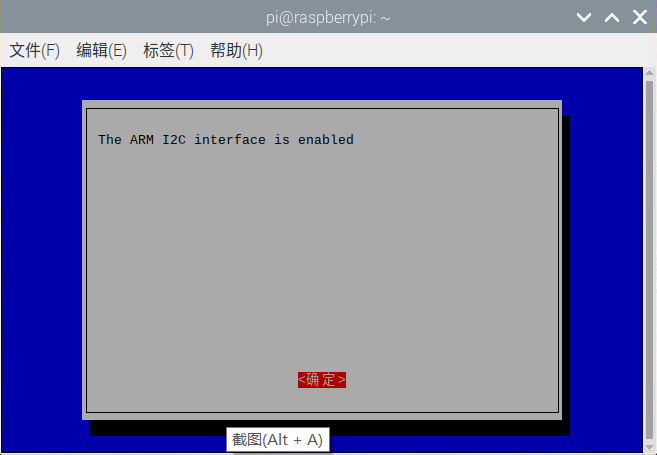The height and width of the screenshot is (455, 657).
Task: Maximize the terminal using the up-chevron icon
Action: point(612,17)
